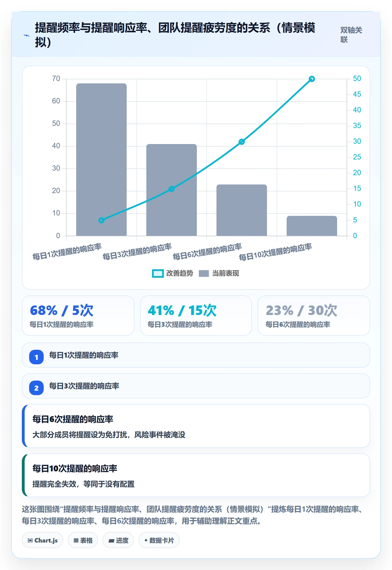Click the number 1 badge icon
This screenshot has height=570, width=392.
click(36, 357)
